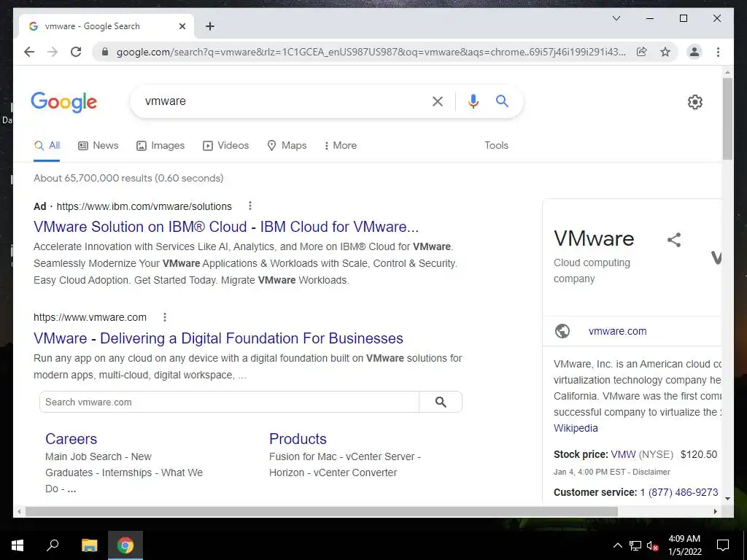This screenshot has height=560, width=747.
Task: Open the notification center
Action: pos(723,545)
